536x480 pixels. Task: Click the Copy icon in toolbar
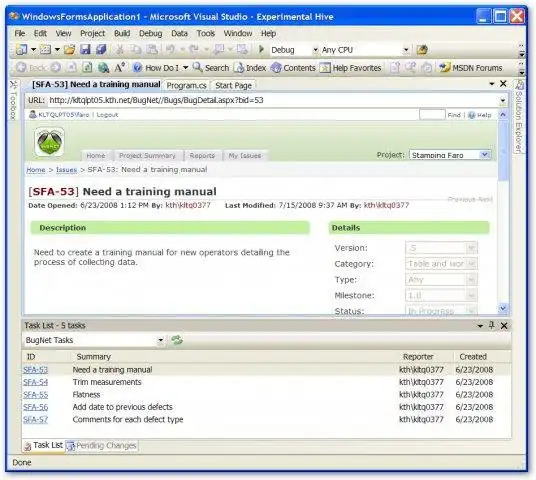pos(136,50)
